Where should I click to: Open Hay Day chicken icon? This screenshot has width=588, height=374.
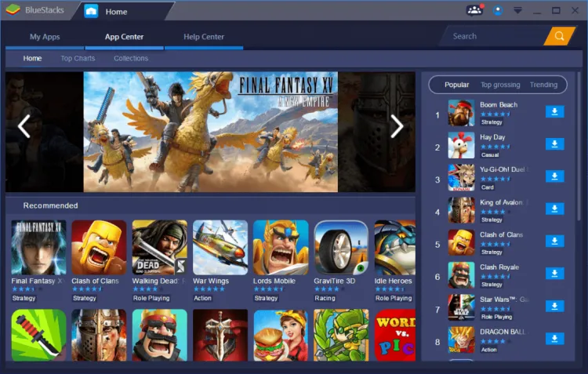click(x=461, y=145)
